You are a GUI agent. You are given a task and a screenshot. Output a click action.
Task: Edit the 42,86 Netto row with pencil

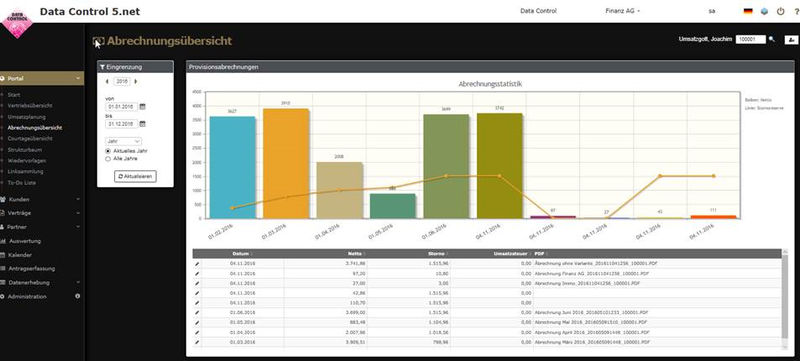[x=197, y=293]
